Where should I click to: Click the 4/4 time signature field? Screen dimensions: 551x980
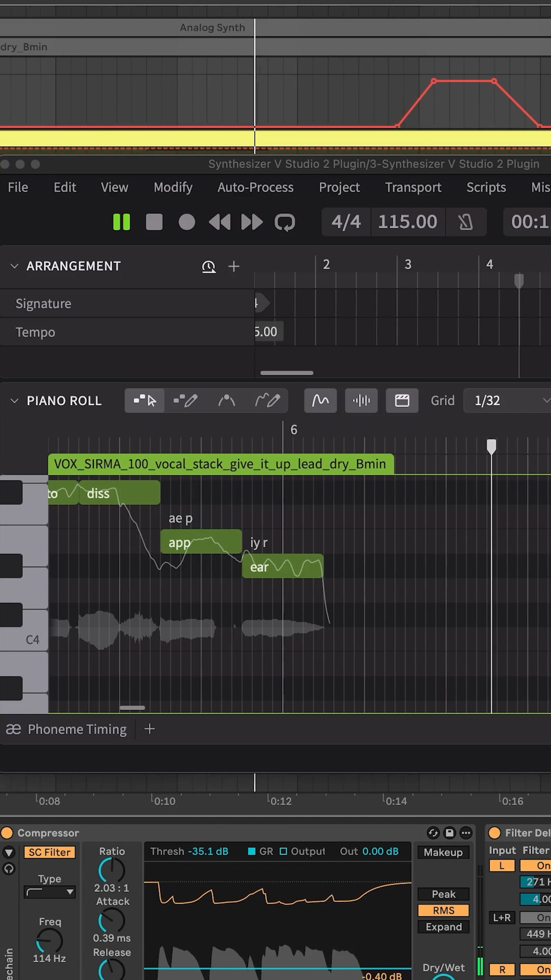[x=346, y=222]
